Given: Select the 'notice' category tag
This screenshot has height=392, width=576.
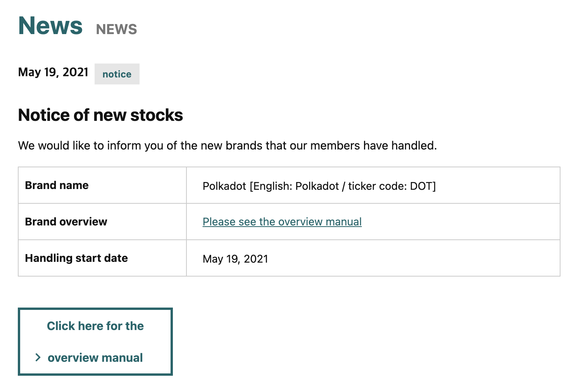Looking at the screenshot, I should 117,74.
